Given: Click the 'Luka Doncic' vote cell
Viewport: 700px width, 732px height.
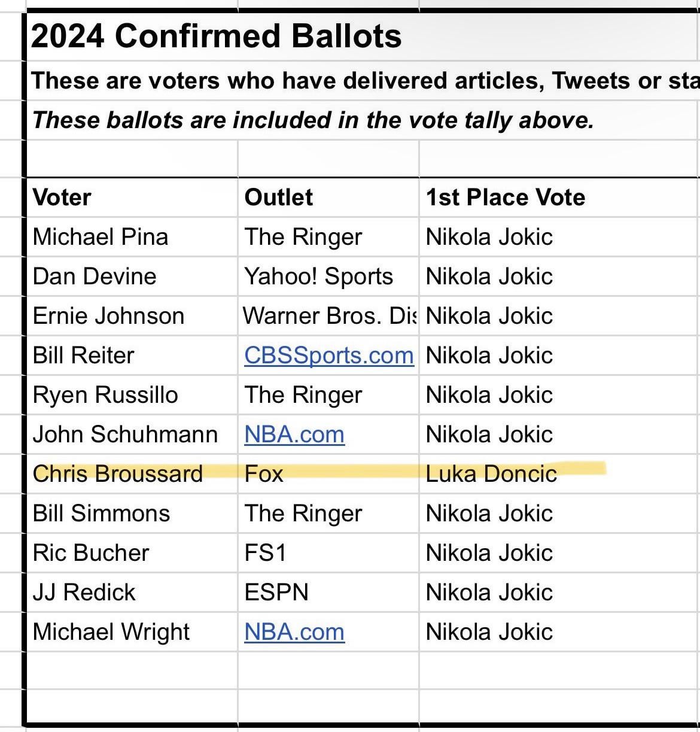Looking at the screenshot, I should [x=491, y=474].
